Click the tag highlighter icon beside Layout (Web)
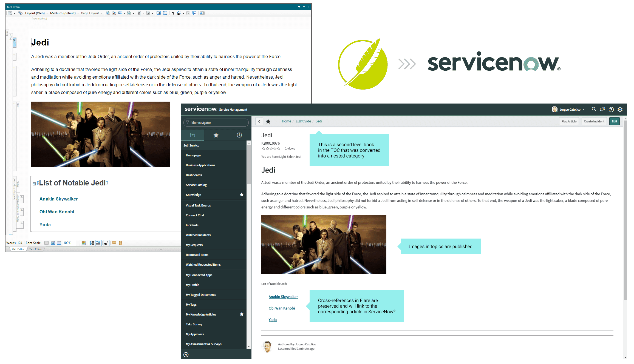 tap(21, 13)
